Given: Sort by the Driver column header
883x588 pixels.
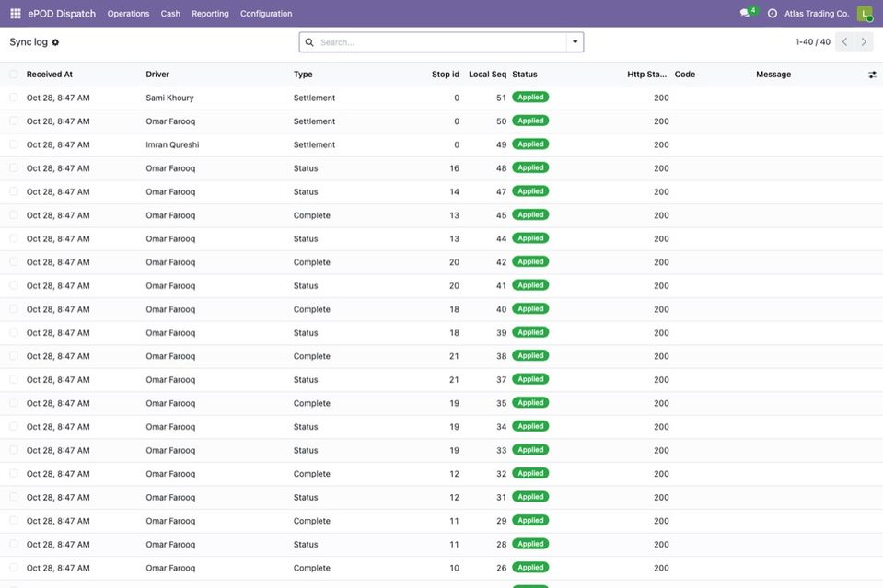Looking at the screenshot, I should click(x=157, y=75).
